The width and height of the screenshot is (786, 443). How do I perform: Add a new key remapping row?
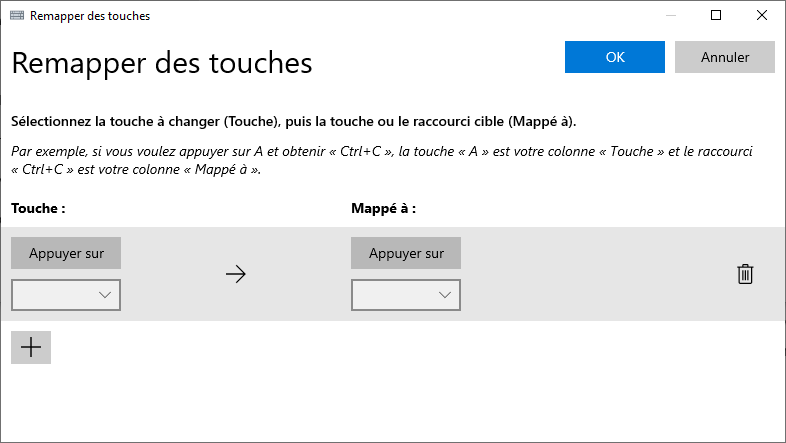click(31, 347)
